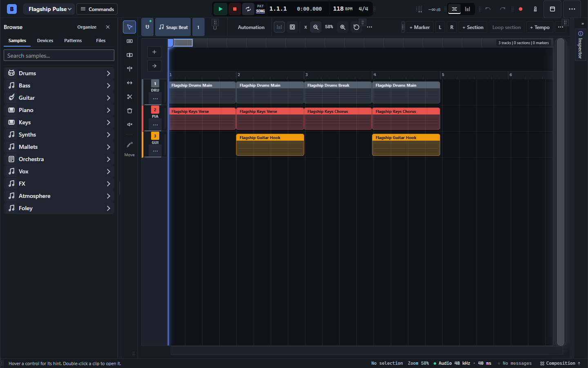Start playback with the Play button
588x368 pixels.
pyautogui.click(x=220, y=9)
